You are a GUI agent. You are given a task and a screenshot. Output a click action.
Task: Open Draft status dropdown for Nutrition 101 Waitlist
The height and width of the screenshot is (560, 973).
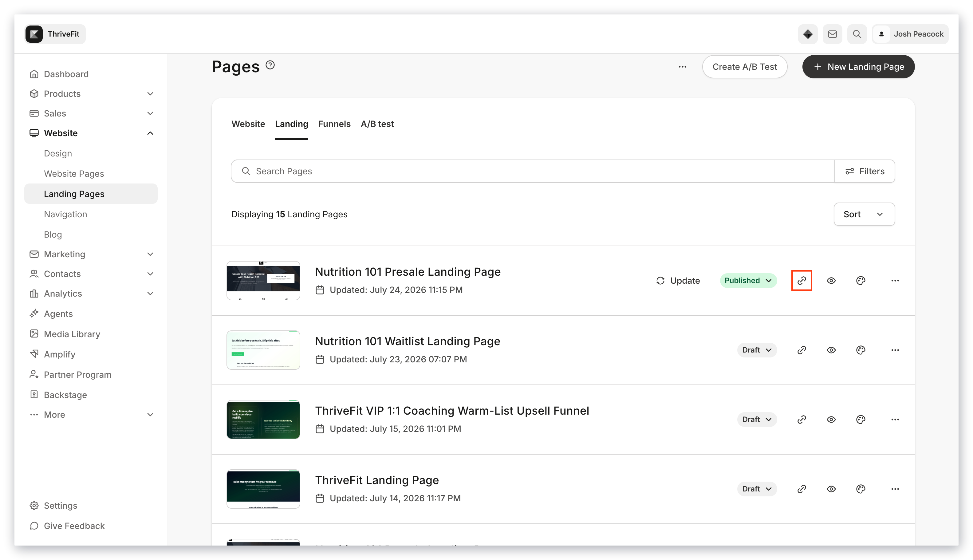pos(756,350)
